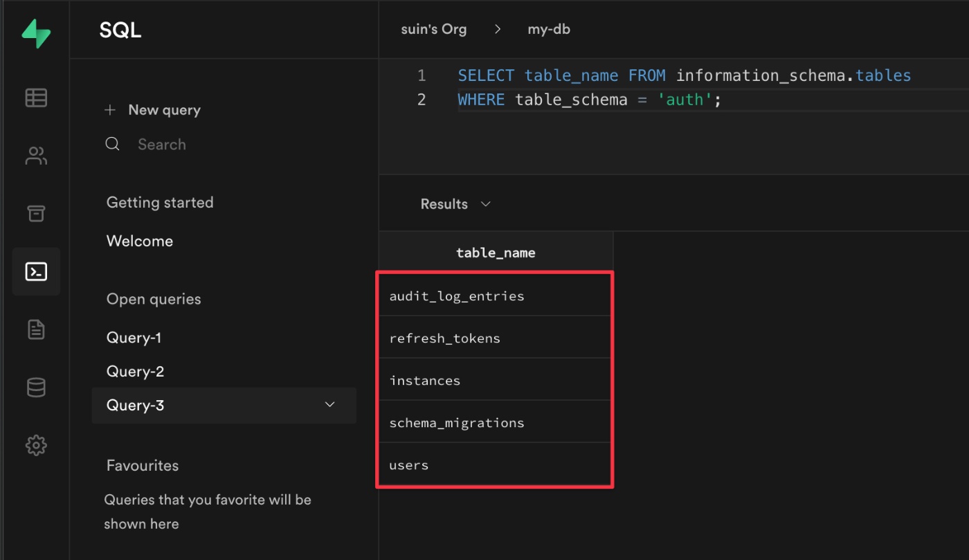969x560 pixels.
Task: Go to my-db project breadcrumb
Action: point(549,30)
